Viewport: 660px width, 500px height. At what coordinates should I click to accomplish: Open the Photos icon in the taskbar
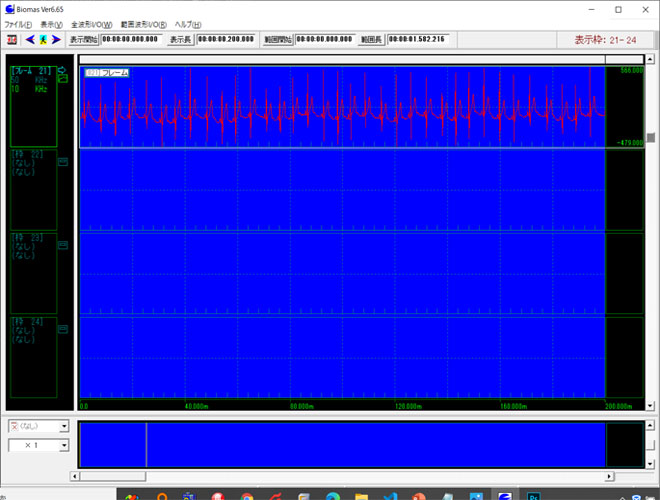pyautogui.click(x=476, y=497)
